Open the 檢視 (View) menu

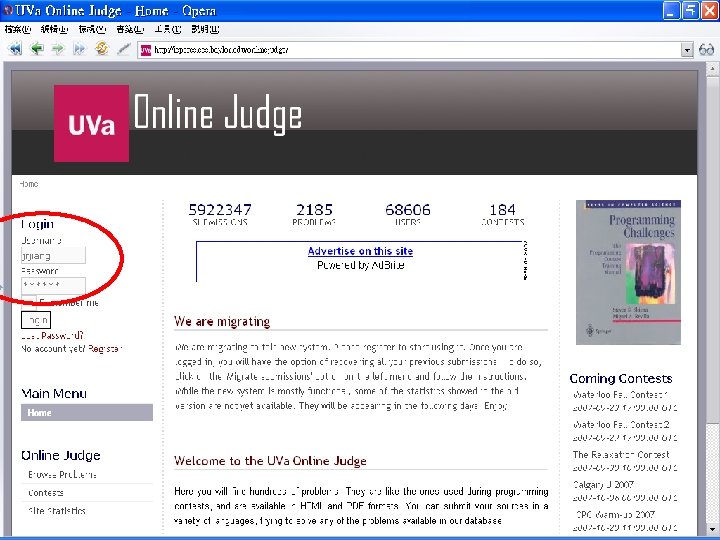[x=92, y=29]
